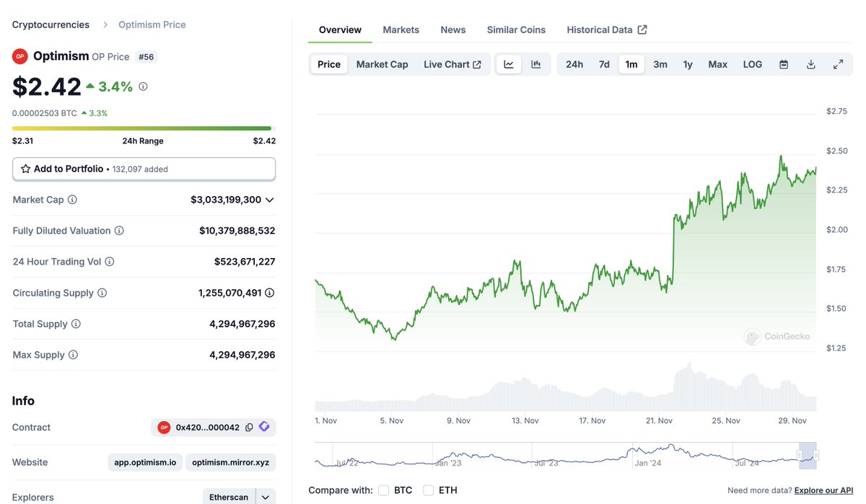The width and height of the screenshot is (866, 504).
Task: Click the navigator left range handle
Action: coord(800,456)
